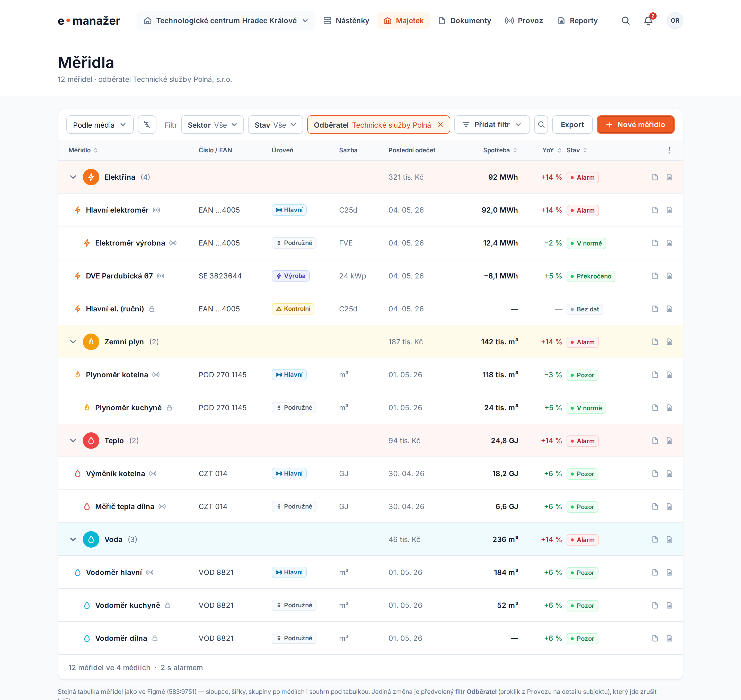Collapse the Elektřina group
This screenshot has height=700, width=741.
pos(73,177)
